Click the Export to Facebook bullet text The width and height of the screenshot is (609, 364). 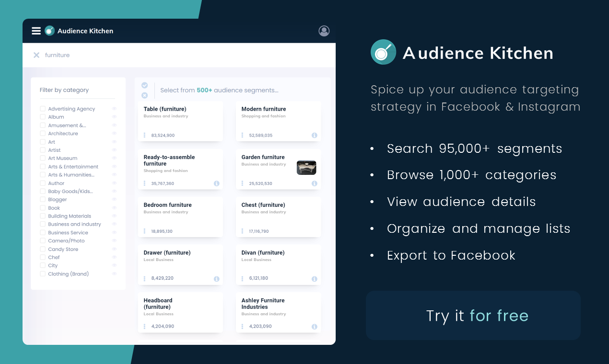(451, 255)
